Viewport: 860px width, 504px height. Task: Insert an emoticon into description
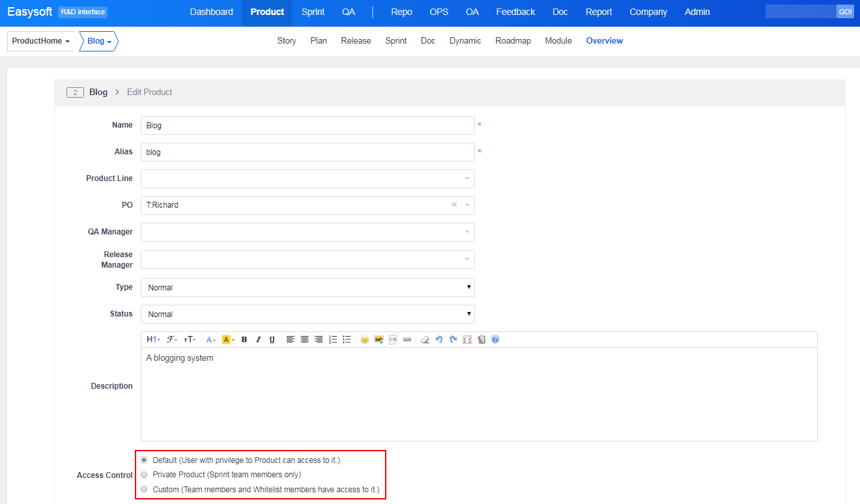[x=365, y=339]
